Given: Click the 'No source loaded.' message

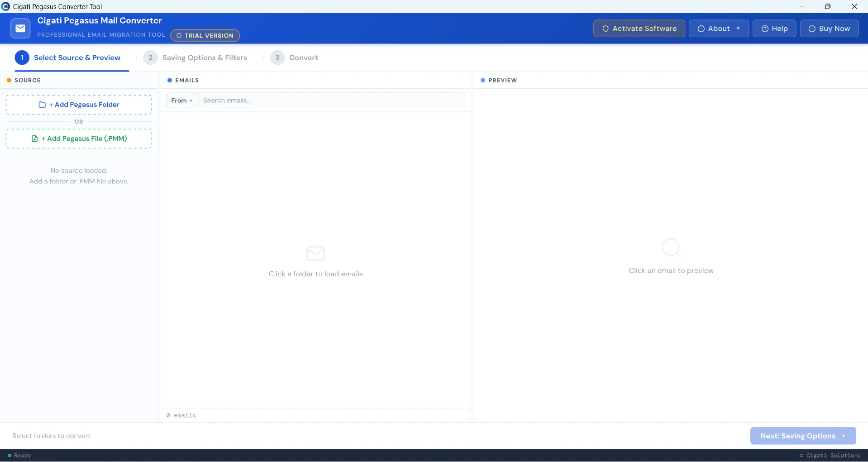Looking at the screenshot, I should click(79, 171).
